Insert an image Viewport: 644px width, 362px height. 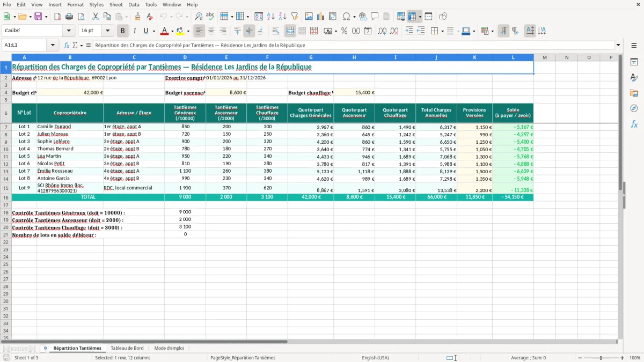pos(309,17)
